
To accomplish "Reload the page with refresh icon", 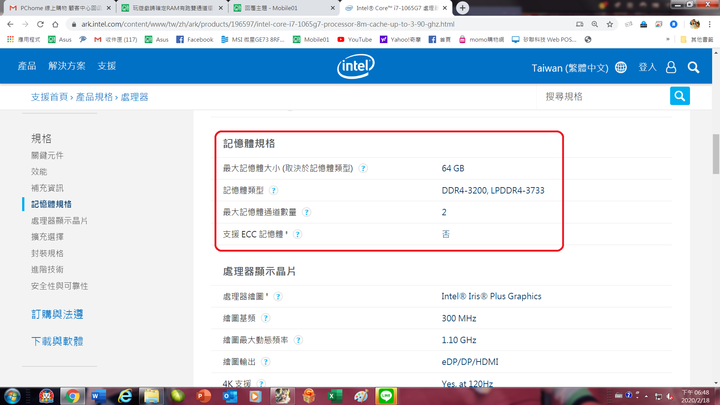I will (x=40, y=24).
